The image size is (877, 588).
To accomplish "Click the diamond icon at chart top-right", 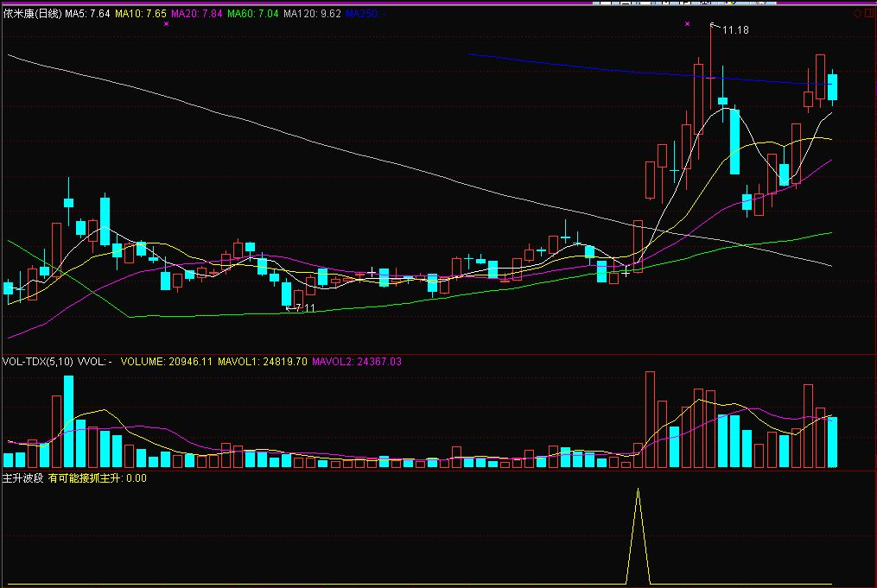I will (x=857, y=14).
